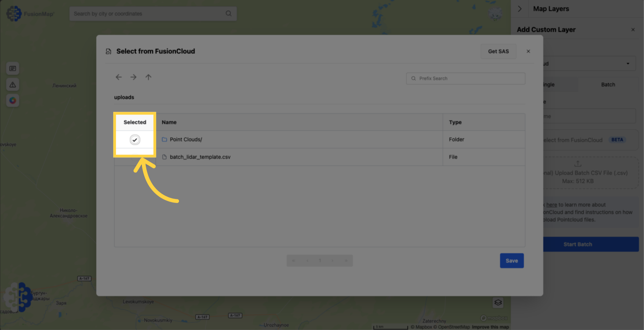Close the Add Custom Layer panel

click(633, 30)
